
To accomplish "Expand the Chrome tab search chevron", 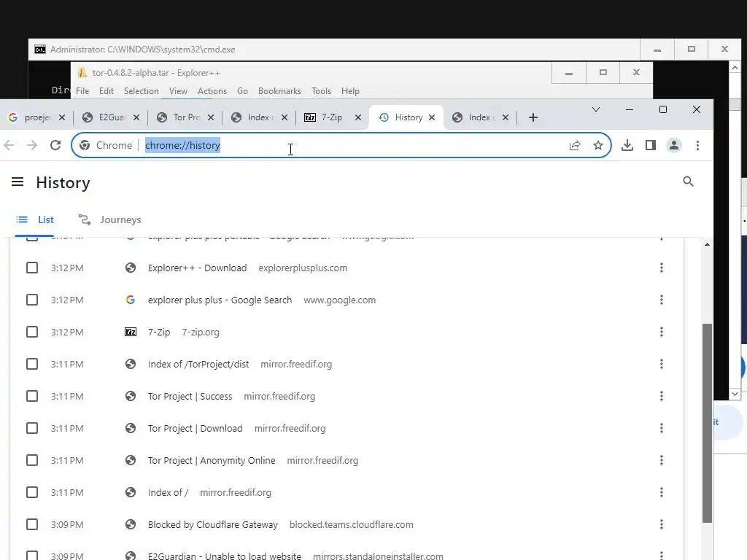I will [595, 109].
